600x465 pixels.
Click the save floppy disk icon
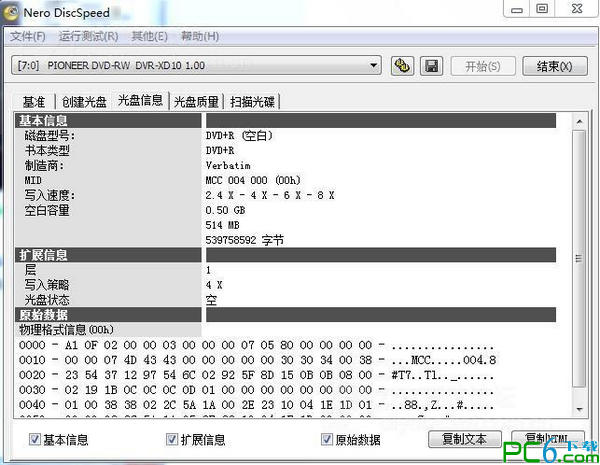(431, 66)
